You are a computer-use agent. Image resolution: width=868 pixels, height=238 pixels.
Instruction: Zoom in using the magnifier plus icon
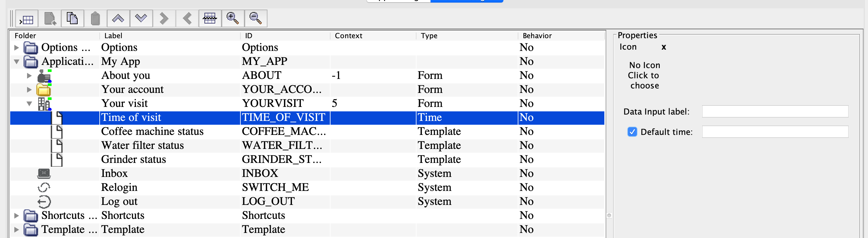[x=232, y=19]
